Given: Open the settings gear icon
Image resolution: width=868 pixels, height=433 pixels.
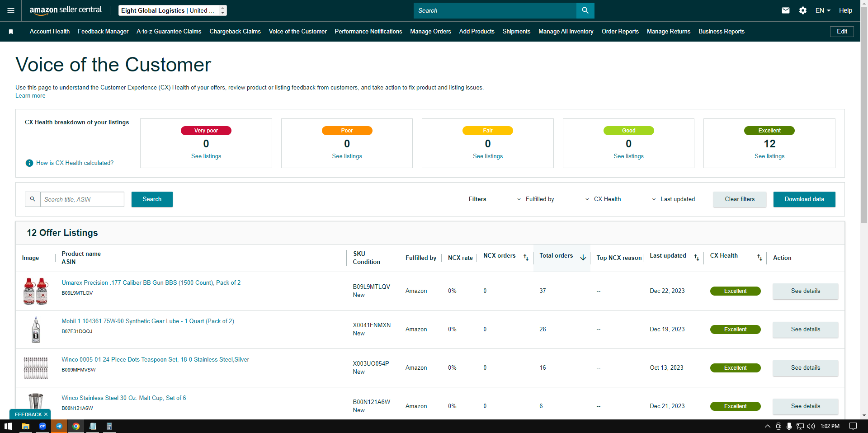Looking at the screenshot, I should point(803,10).
